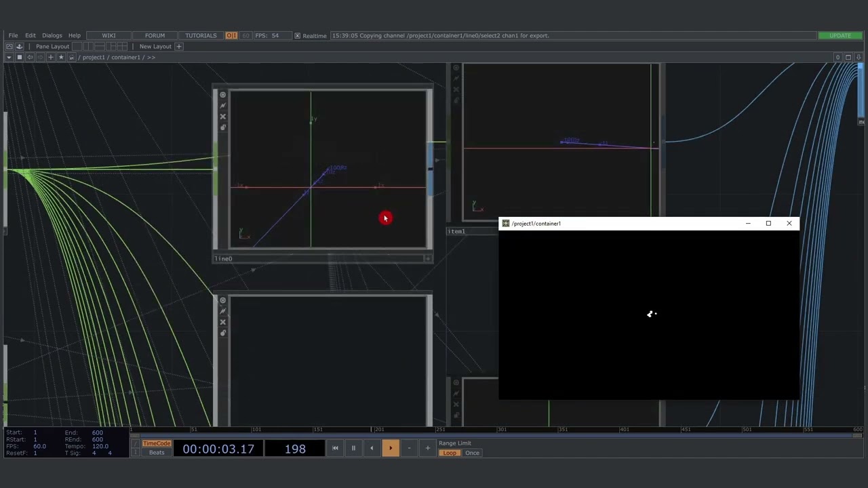The height and width of the screenshot is (488, 868).
Task: Open the FORUM link button
Action: coord(155,35)
